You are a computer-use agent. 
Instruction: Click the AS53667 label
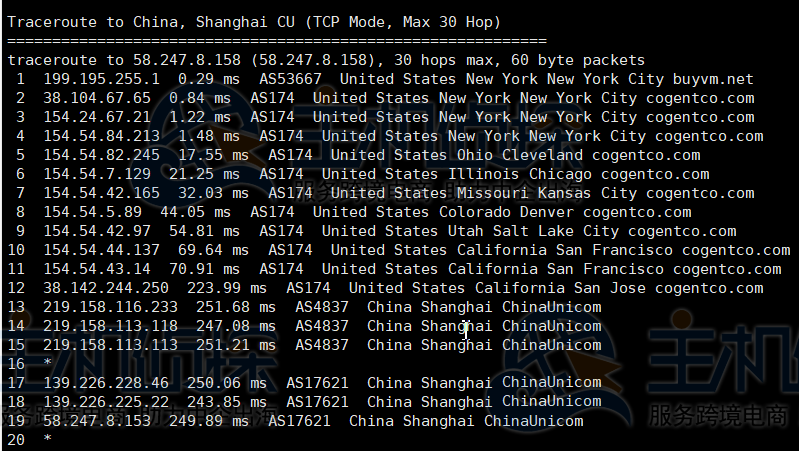(290, 79)
